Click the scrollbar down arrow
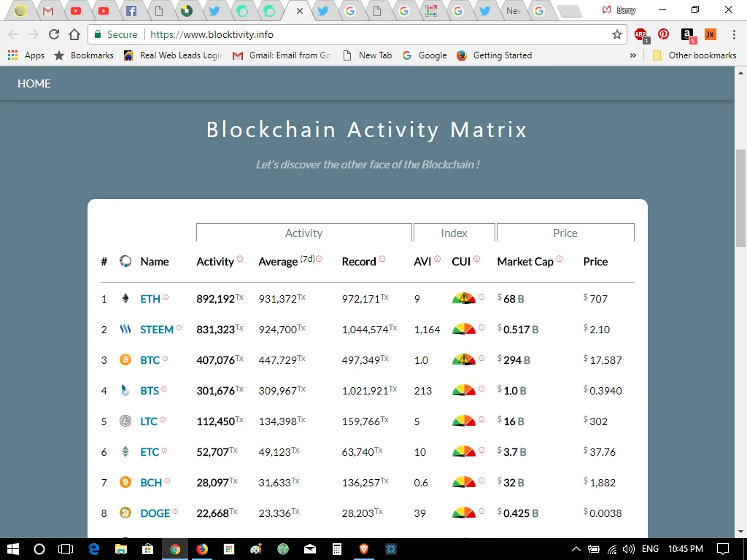Viewport: 747px width, 560px height. [740, 532]
